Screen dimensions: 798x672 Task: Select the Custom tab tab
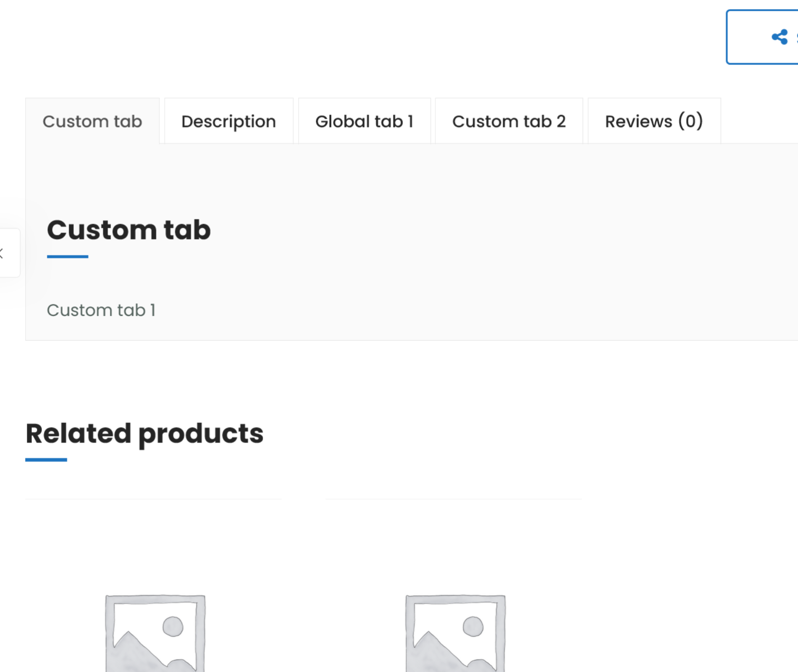[92, 121]
